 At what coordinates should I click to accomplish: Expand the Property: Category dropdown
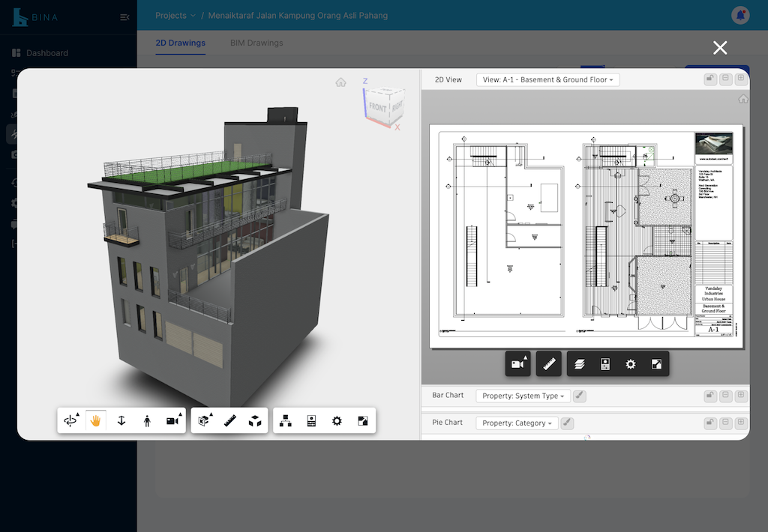[x=517, y=423]
